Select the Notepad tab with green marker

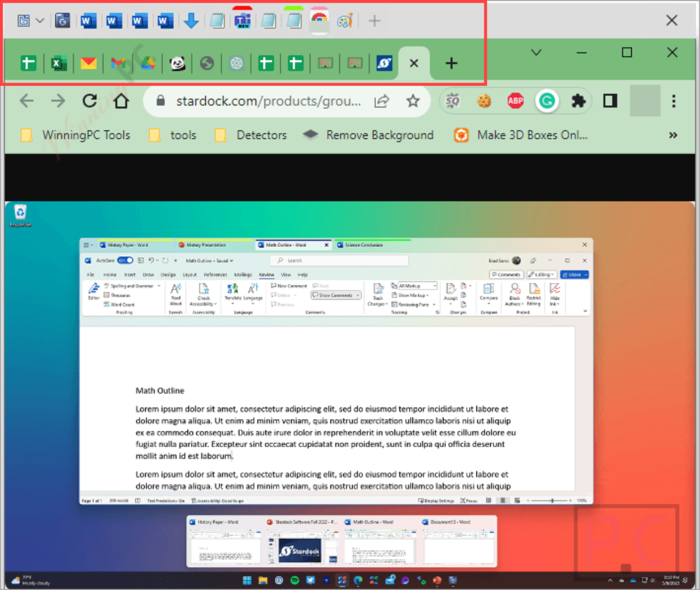pos(294,21)
